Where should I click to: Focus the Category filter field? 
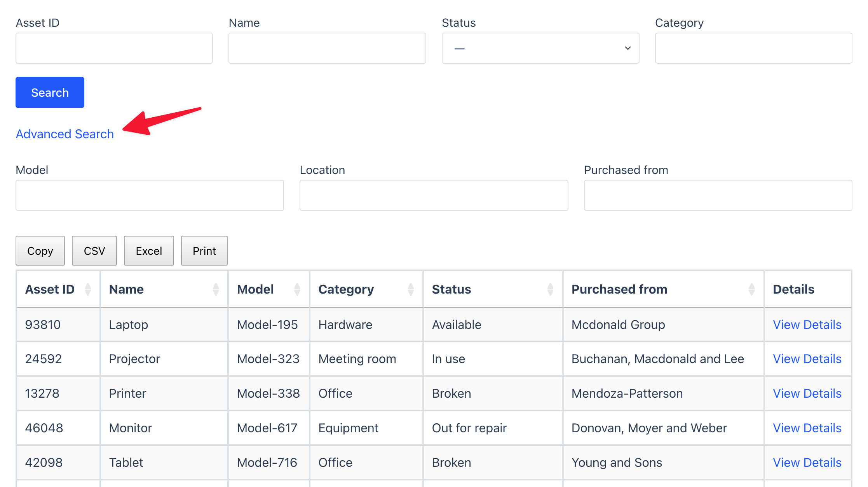click(x=753, y=48)
